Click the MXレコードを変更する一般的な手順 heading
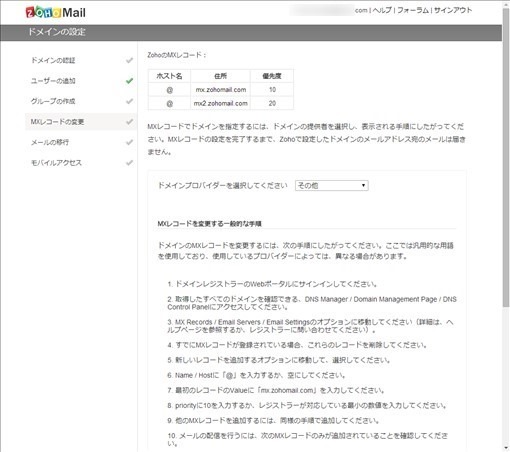The image size is (510, 452). click(x=209, y=224)
